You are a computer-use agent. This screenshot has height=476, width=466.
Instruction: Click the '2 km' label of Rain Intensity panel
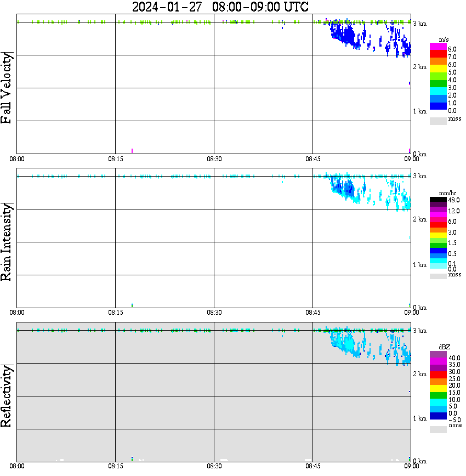click(420, 219)
